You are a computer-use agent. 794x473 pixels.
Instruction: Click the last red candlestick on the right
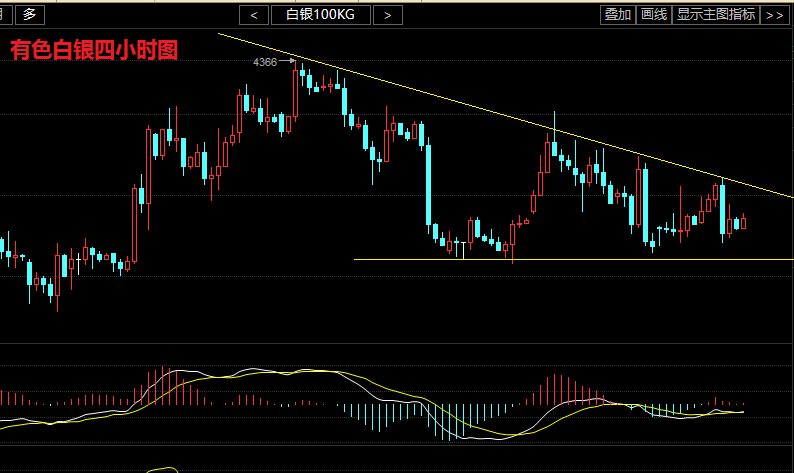[743, 222]
